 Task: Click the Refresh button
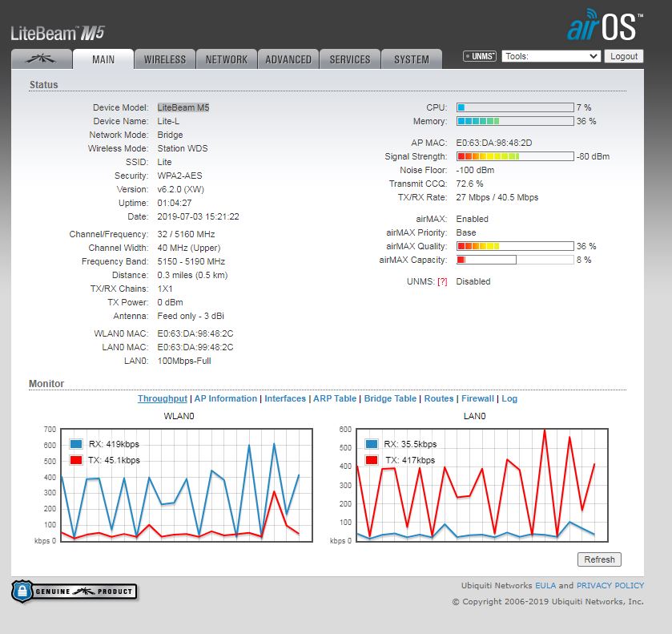(x=599, y=559)
